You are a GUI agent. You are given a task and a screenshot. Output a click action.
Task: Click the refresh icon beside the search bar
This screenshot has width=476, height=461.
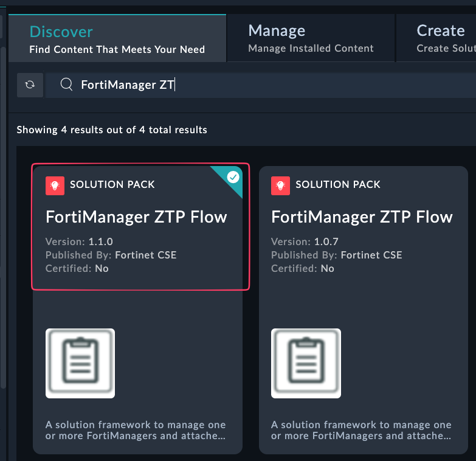[x=30, y=85]
